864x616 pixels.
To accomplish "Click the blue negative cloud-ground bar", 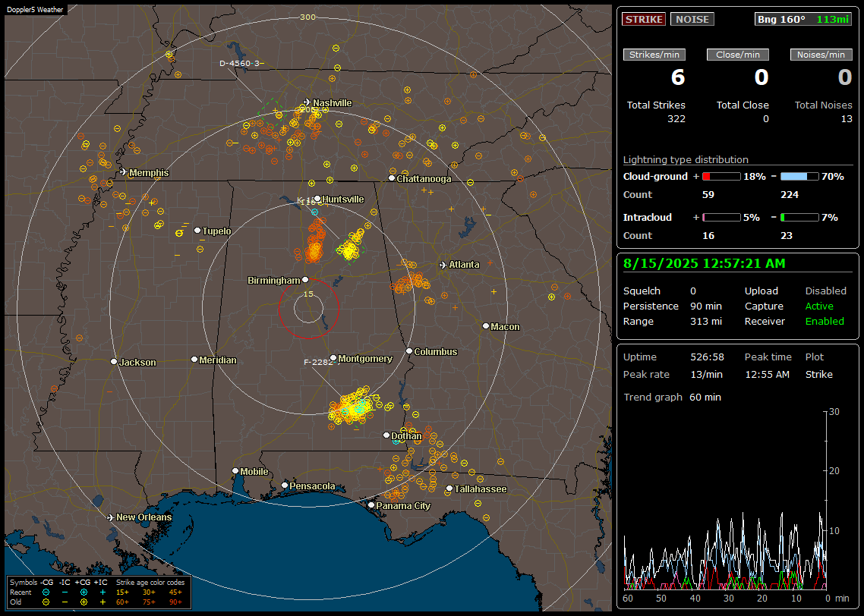I will 799,177.
